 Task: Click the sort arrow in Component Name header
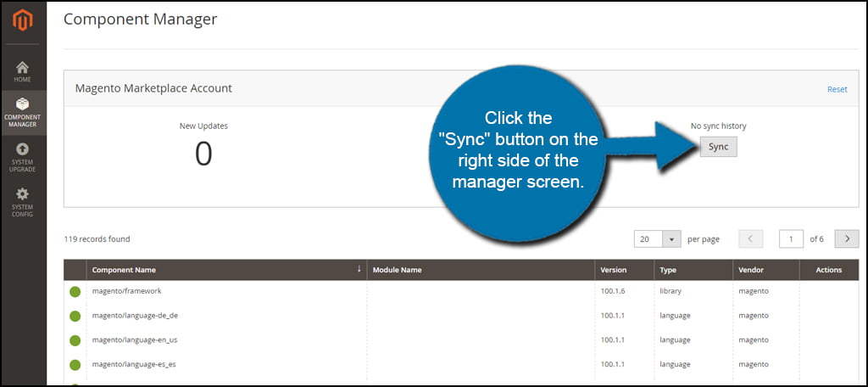[359, 269]
